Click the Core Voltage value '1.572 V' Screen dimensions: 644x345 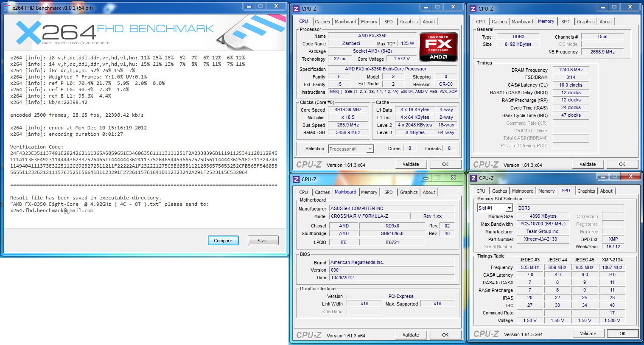tap(402, 59)
